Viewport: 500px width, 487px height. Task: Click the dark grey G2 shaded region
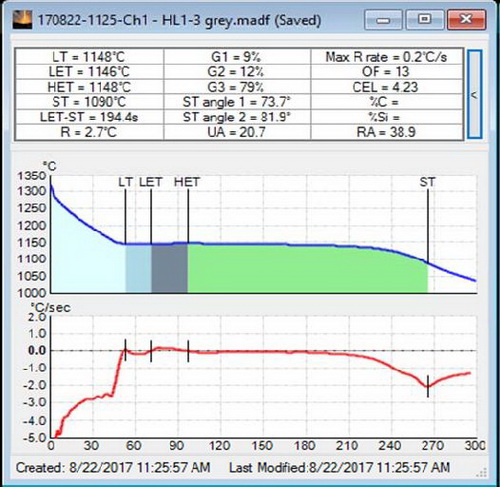point(170,269)
